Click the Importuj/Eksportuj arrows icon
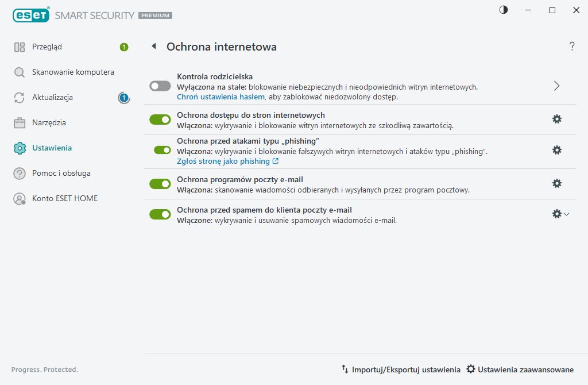Screen dimensions: 588x385 [345, 369]
